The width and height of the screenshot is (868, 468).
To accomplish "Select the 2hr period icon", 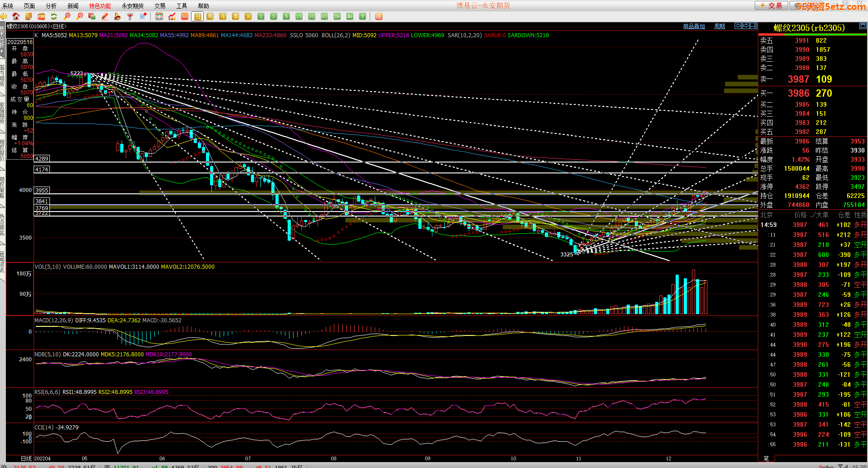I will [337, 16].
